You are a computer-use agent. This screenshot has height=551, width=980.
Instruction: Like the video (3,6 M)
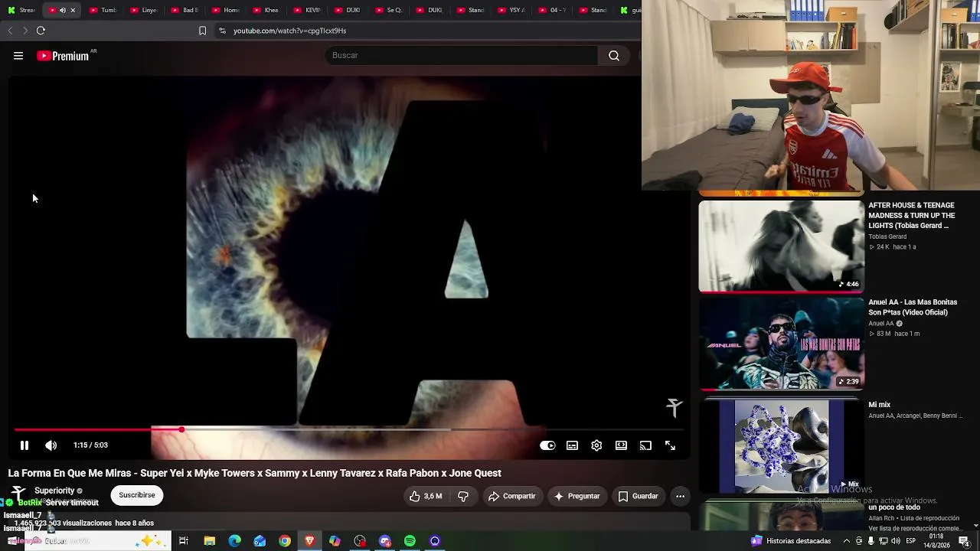426,496
